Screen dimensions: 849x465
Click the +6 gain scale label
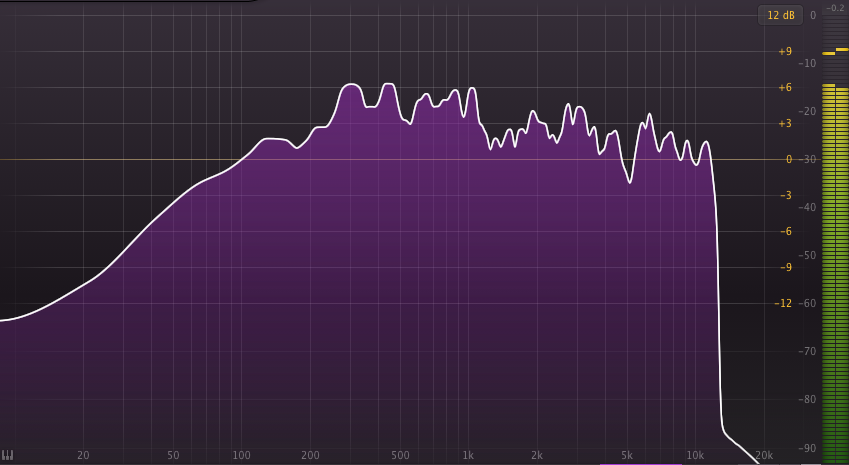[785, 87]
